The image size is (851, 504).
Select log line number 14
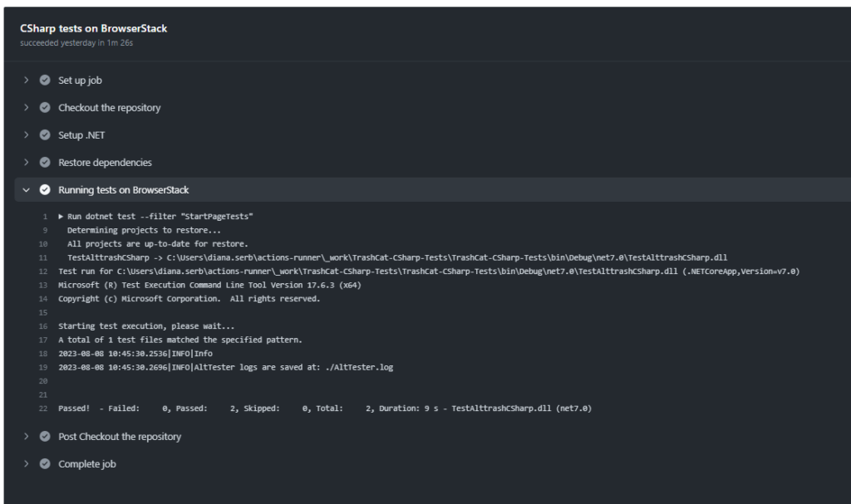click(43, 299)
